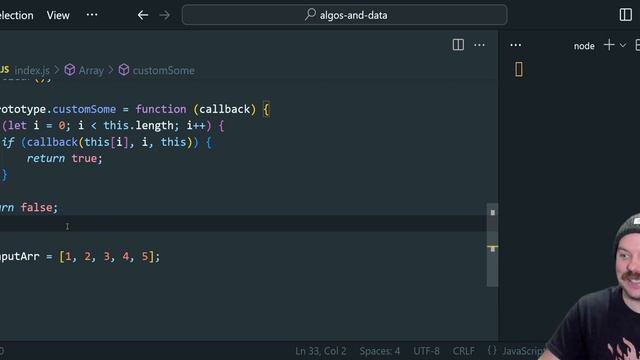Go forward with the right arrow

(x=164, y=16)
